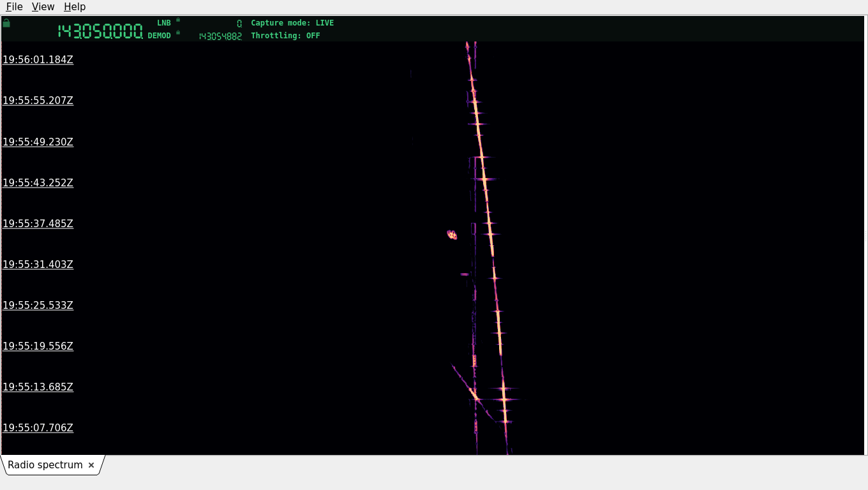868x490 pixels.
Task: Click timestamp 19:55:37.485Z
Action: click(x=38, y=223)
